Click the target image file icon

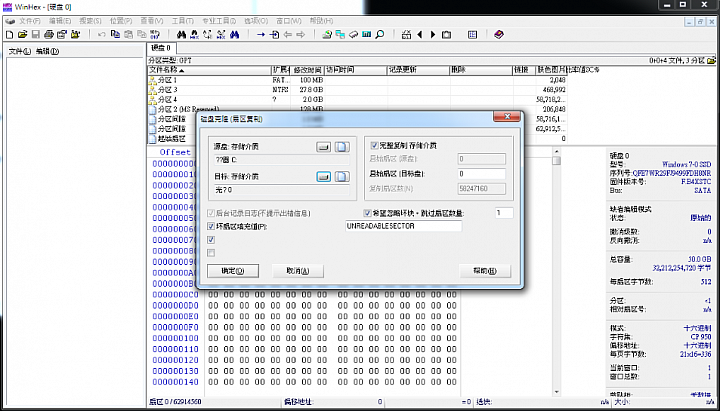341,177
